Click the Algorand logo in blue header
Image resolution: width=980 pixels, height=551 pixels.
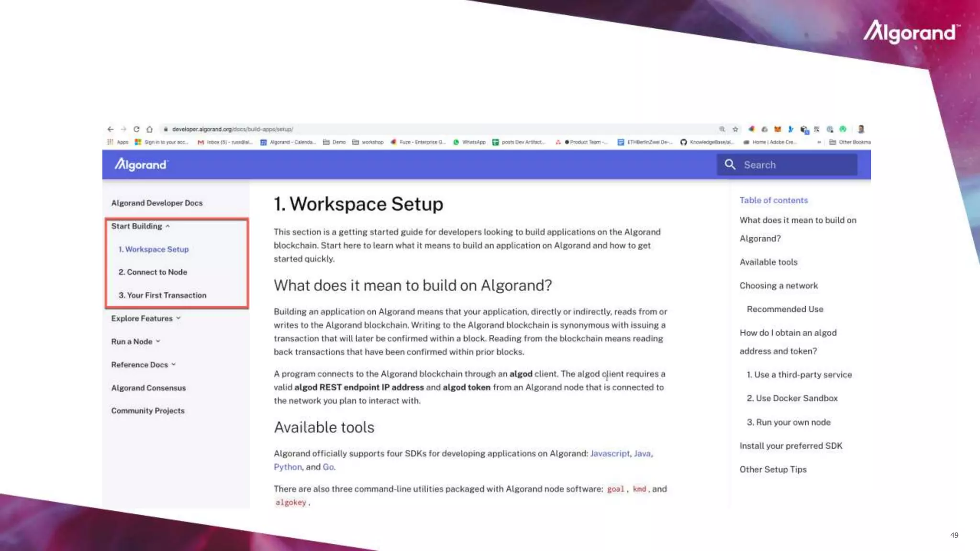point(141,165)
